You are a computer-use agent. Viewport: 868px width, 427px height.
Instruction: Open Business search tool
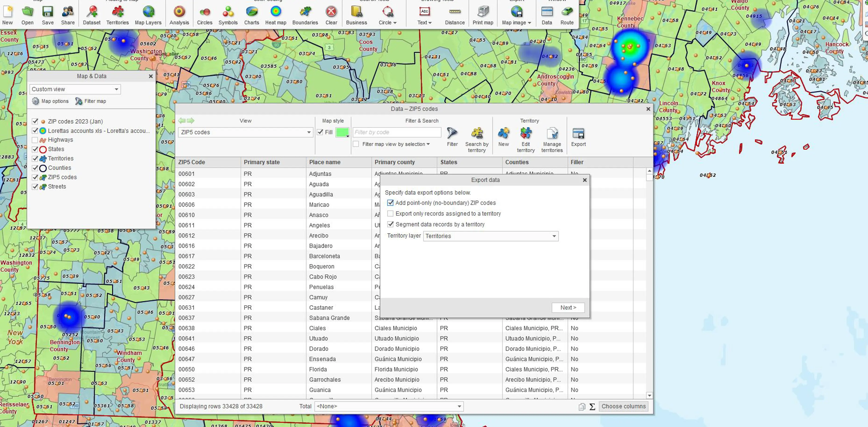[356, 12]
